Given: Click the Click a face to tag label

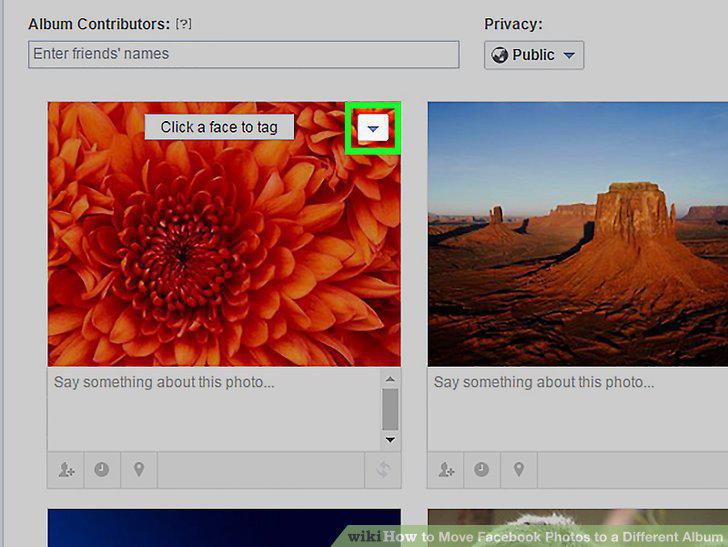Looking at the screenshot, I should click(x=219, y=127).
